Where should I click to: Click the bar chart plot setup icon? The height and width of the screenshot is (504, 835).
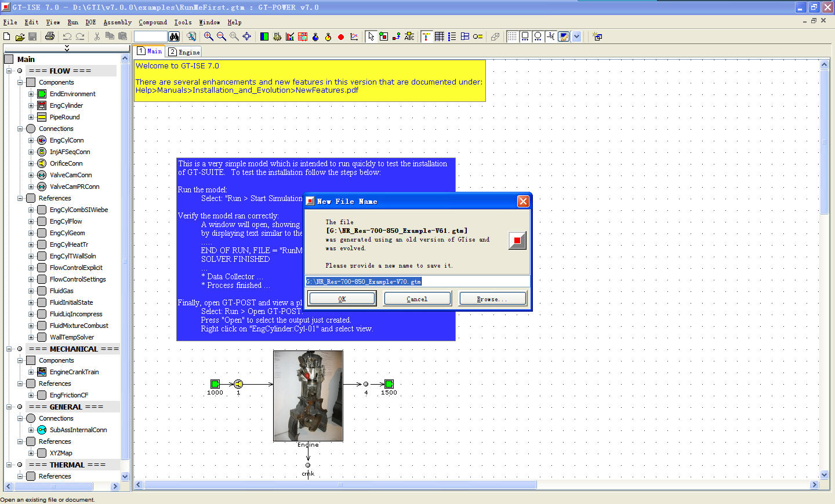tap(290, 36)
